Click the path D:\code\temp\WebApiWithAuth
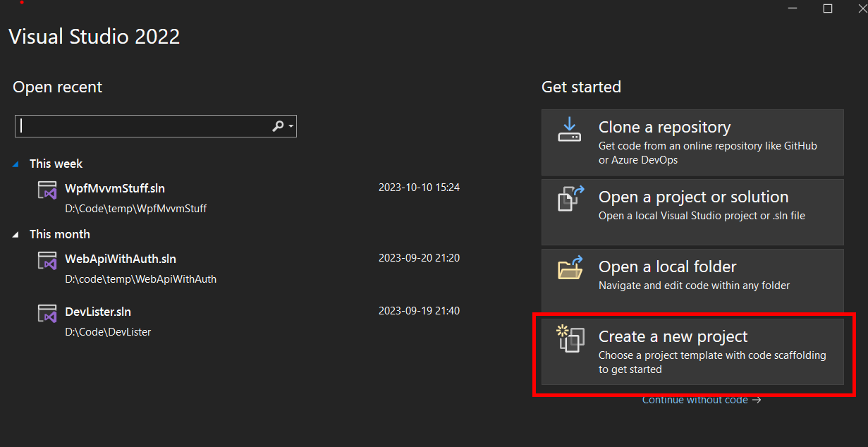This screenshot has width=868, height=447. [141, 279]
